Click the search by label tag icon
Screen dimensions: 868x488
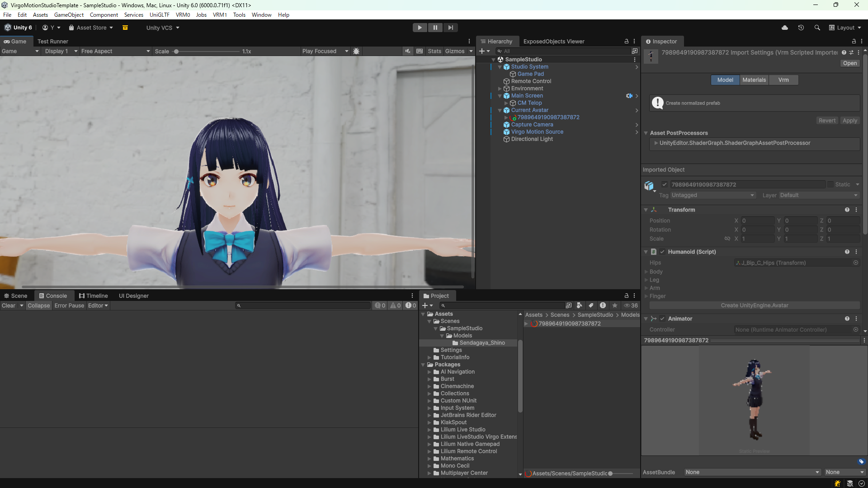click(x=591, y=305)
